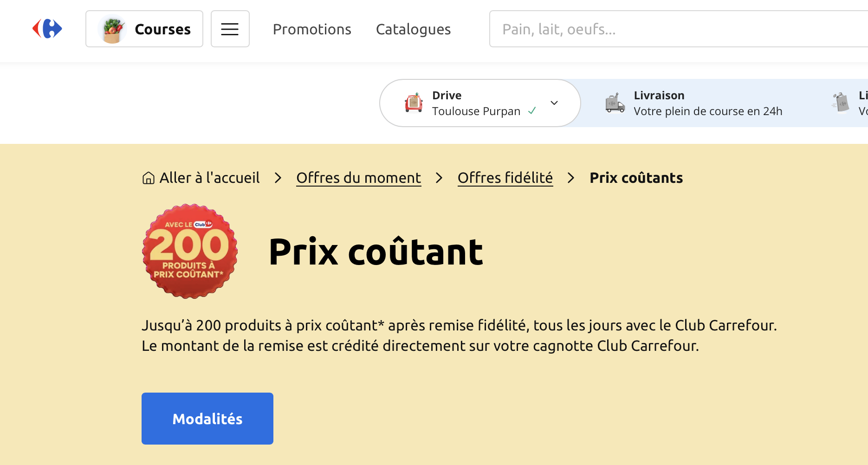
Task: Click the delivery truck Livraison icon
Action: tap(615, 103)
